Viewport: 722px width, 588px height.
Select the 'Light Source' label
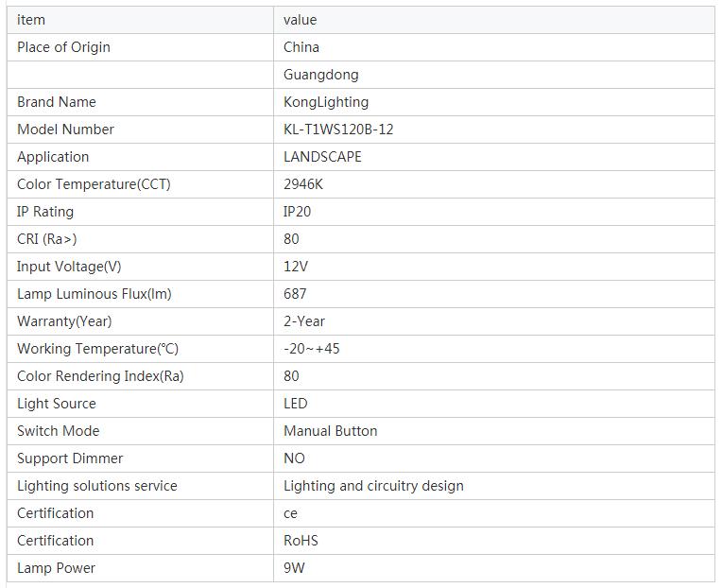57,404
